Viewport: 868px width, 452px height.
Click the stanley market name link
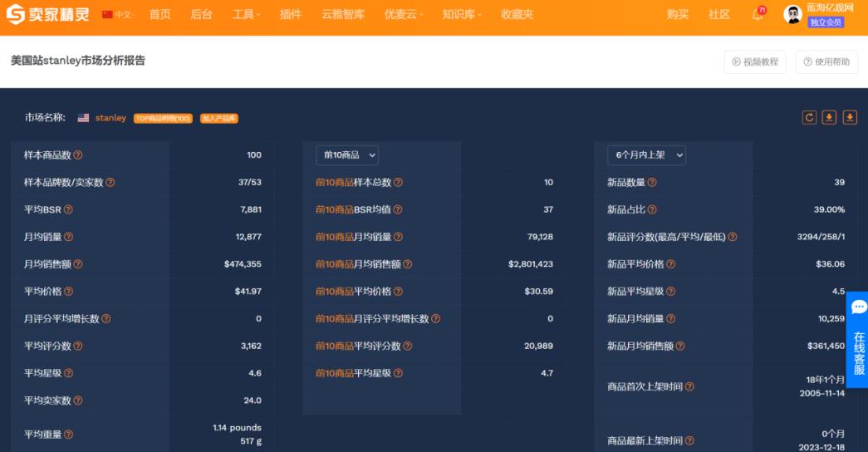click(110, 117)
